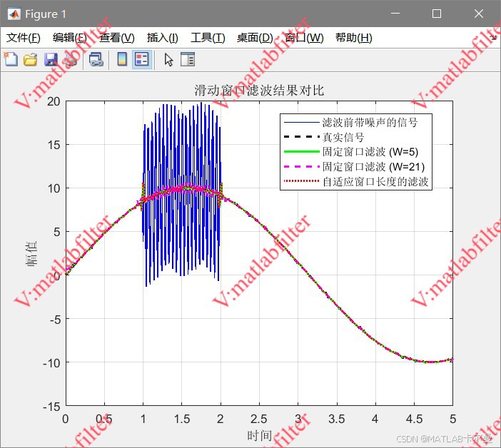Image resolution: width=501 pixels, height=448 pixels.
Task: Click the Link Plot toolbar icon
Action: [96, 60]
